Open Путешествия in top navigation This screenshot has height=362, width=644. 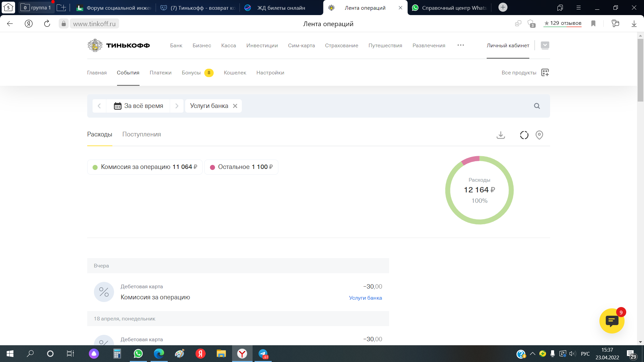coord(385,46)
